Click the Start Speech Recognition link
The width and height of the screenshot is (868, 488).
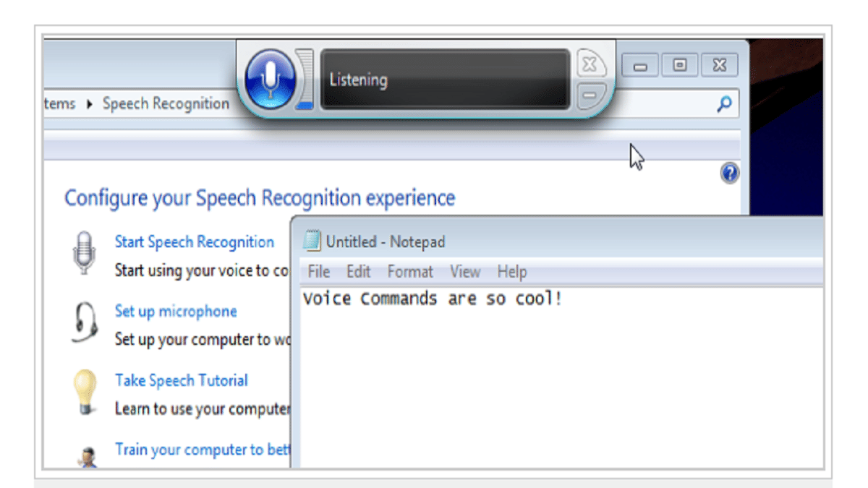(x=193, y=242)
